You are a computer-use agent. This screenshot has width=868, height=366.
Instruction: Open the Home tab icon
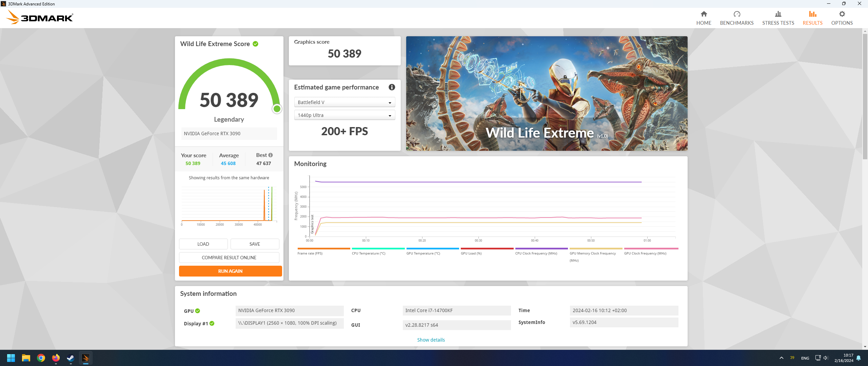coord(704,14)
